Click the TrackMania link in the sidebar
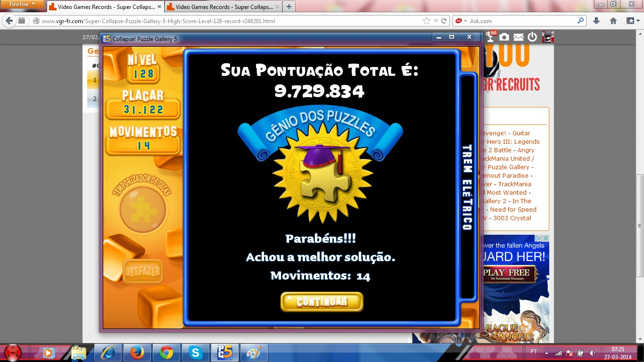This screenshot has width=644, height=362. point(514,184)
